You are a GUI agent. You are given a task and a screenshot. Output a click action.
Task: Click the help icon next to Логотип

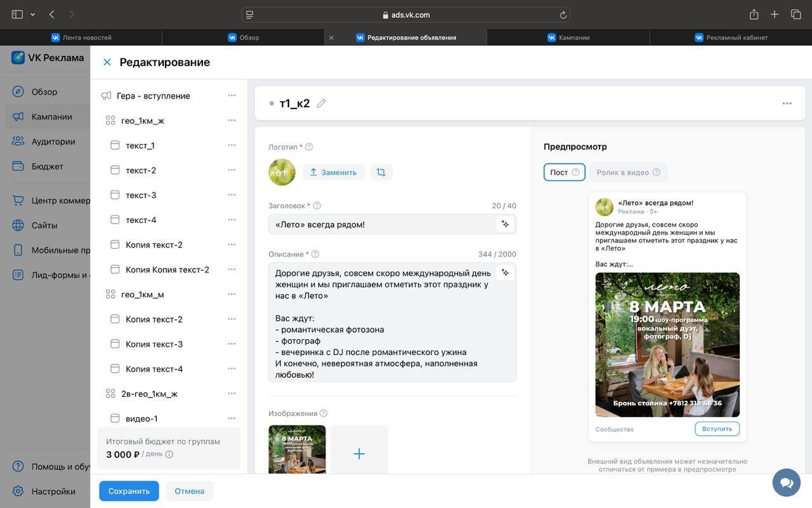pyautogui.click(x=309, y=147)
